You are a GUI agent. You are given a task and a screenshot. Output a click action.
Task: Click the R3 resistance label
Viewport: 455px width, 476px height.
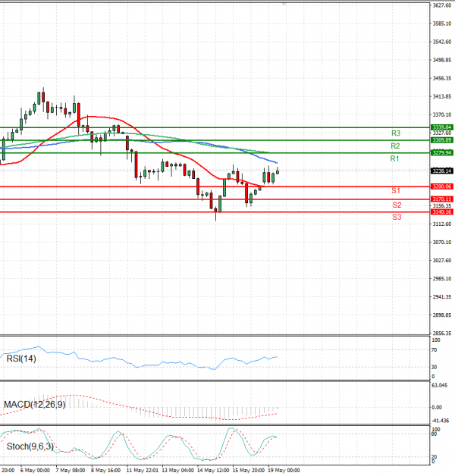(x=395, y=133)
